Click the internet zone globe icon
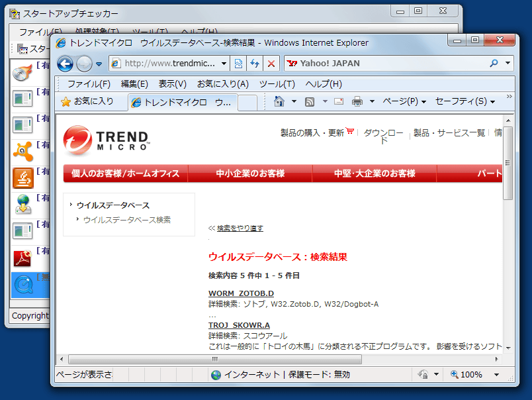The width and height of the screenshot is (532, 400). point(216,375)
